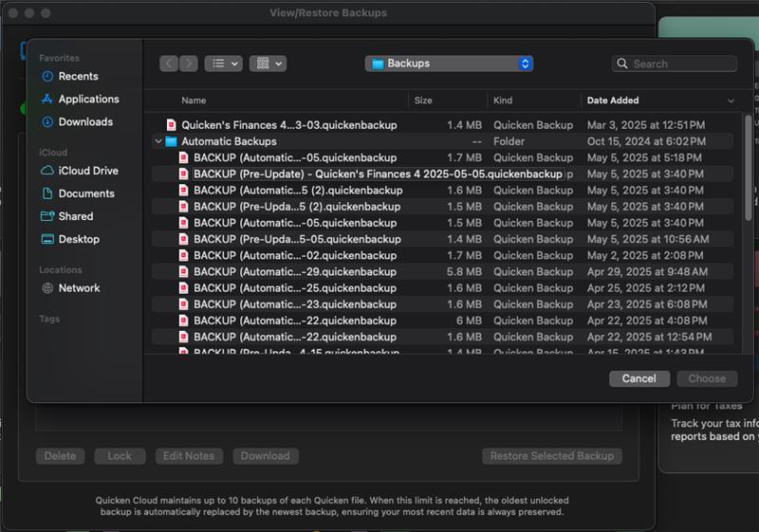Select the Automatic Backups folder icon
This screenshot has height=532, width=759.
tap(171, 141)
